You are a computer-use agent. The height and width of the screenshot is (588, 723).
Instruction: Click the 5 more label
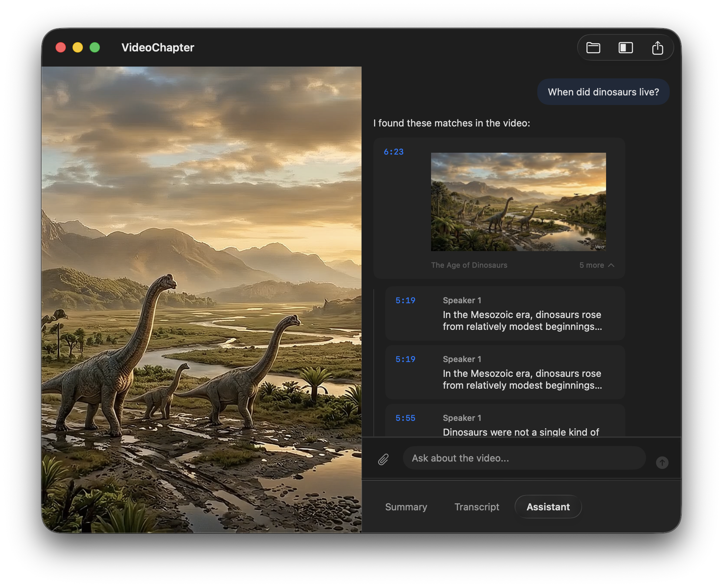pyautogui.click(x=591, y=265)
